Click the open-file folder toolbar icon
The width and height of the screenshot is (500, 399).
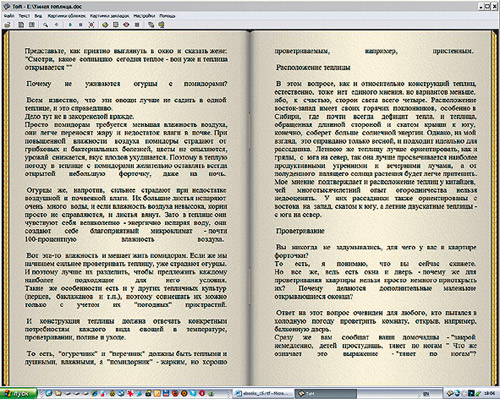pos(7,25)
